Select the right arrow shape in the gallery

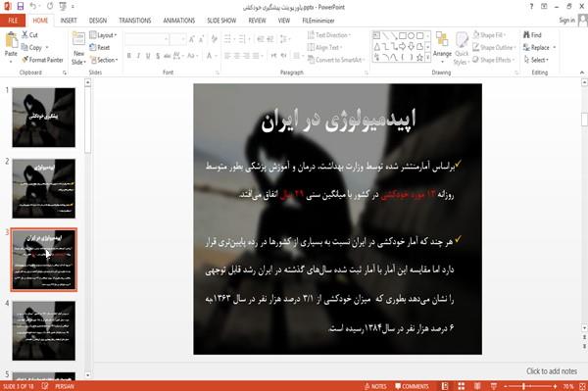[403, 46]
